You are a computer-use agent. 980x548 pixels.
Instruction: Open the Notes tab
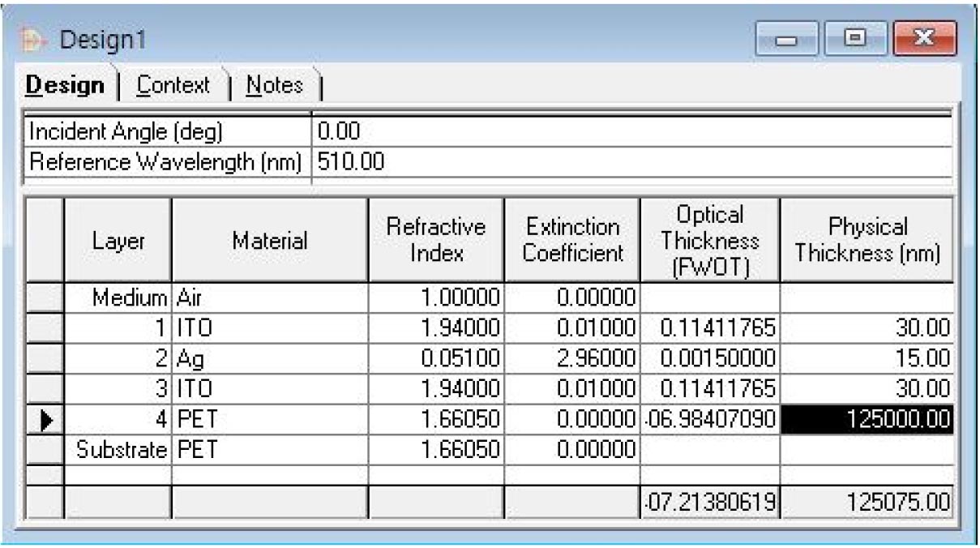(276, 84)
